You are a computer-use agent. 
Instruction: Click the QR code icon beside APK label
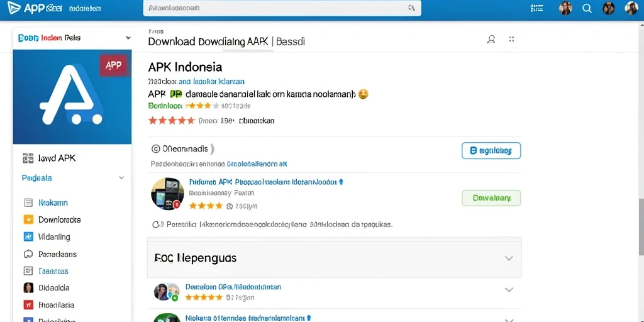[x=28, y=158]
